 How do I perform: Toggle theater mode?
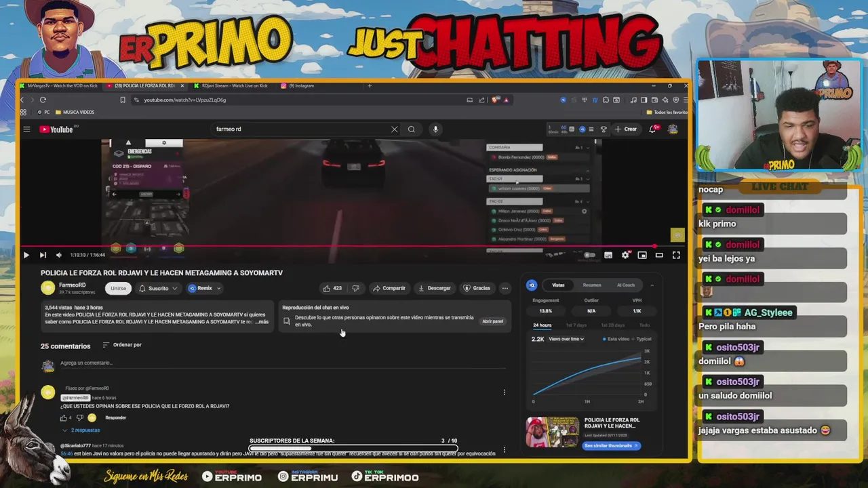pos(659,255)
